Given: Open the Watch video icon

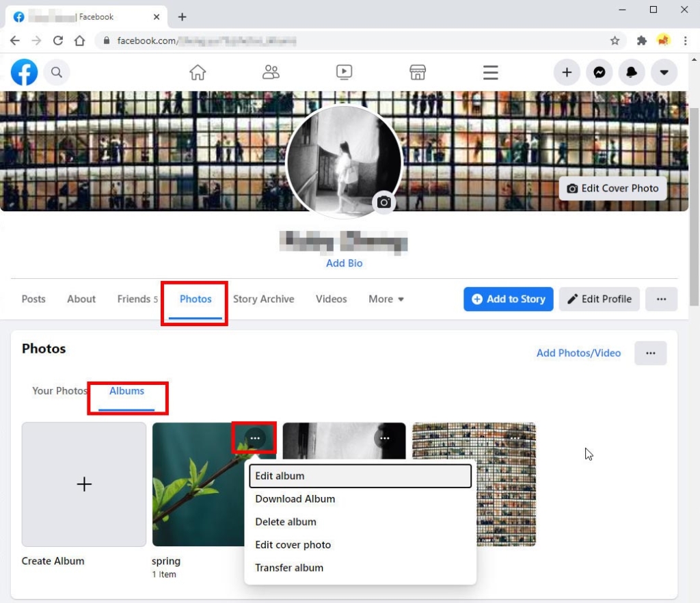Looking at the screenshot, I should pos(344,72).
